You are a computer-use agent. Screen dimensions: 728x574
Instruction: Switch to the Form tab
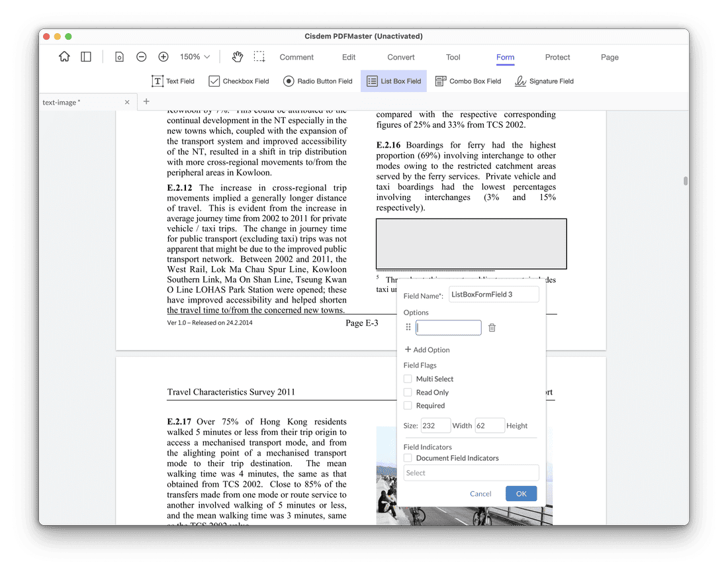505,57
